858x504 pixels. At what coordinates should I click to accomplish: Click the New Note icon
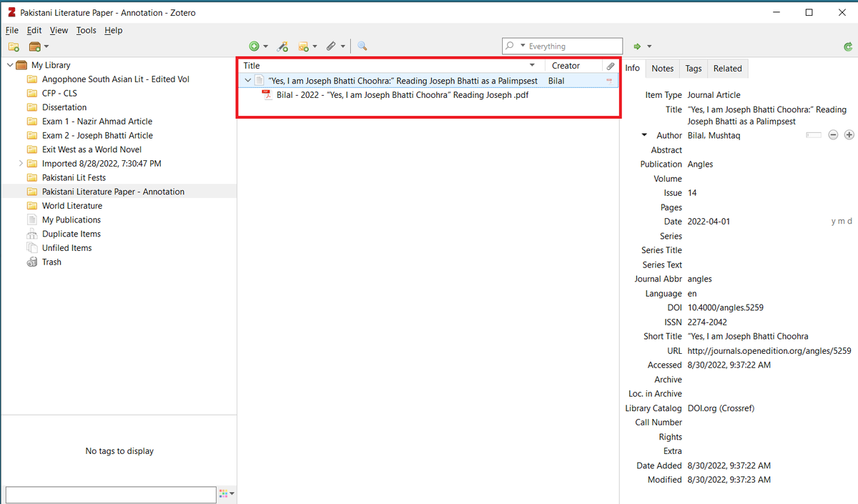coord(303,46)
